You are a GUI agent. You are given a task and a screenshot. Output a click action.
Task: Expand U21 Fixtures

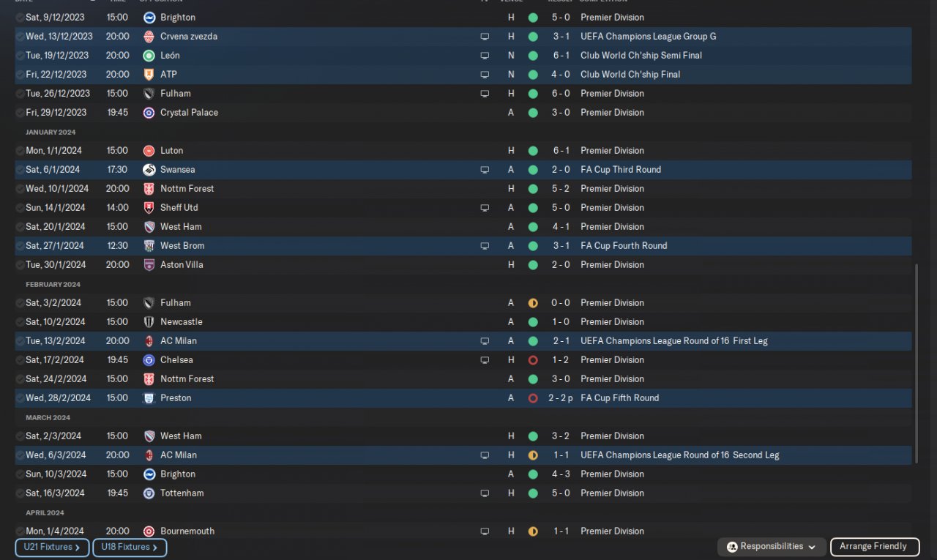coord(52,548)
